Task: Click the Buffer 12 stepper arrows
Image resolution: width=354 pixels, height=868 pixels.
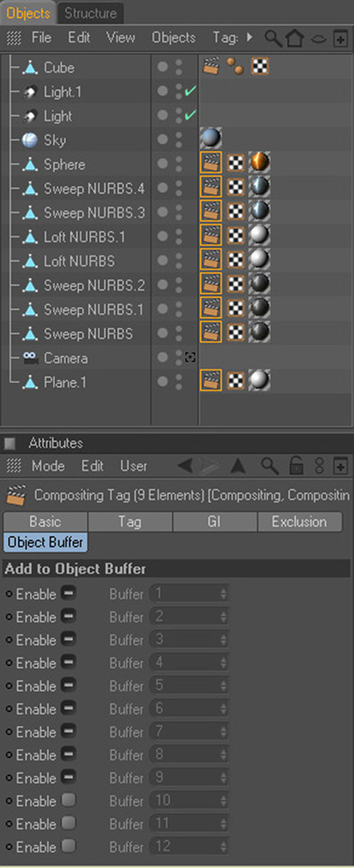Action: pyautogui.click(x=223, y=847)
